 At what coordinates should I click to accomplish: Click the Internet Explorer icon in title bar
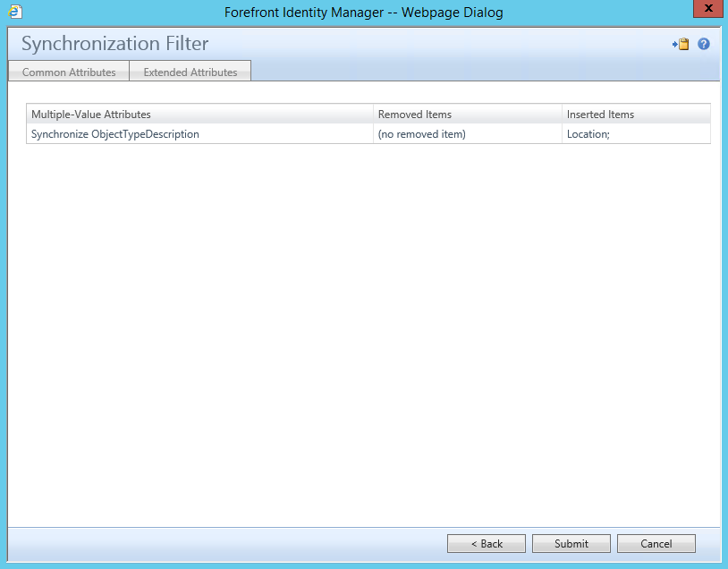click(15, 12)
